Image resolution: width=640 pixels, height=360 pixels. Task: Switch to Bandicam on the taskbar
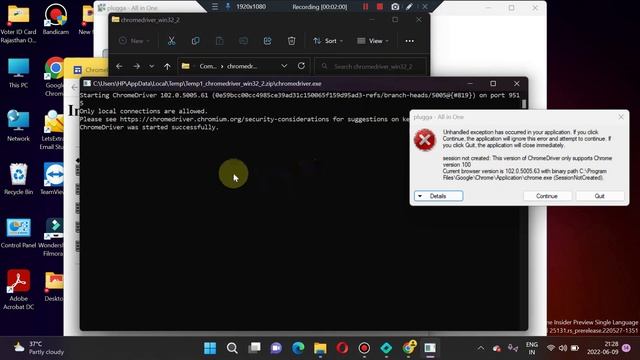(364, 348)
